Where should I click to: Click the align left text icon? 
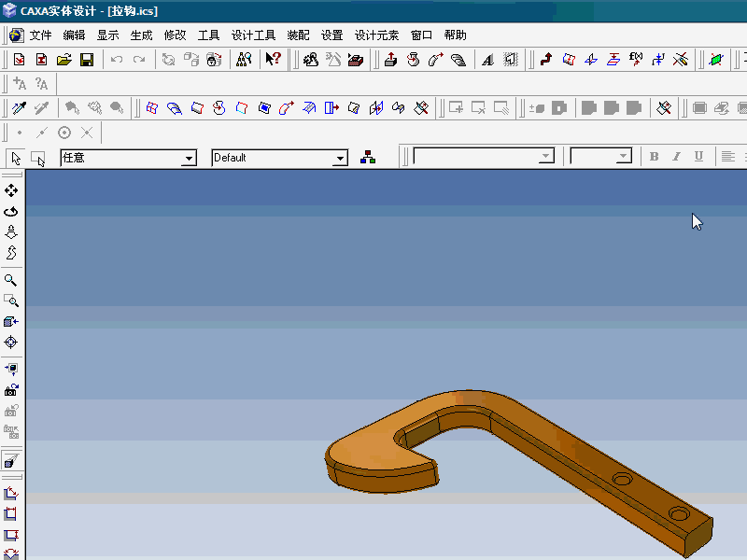(728, 156)
